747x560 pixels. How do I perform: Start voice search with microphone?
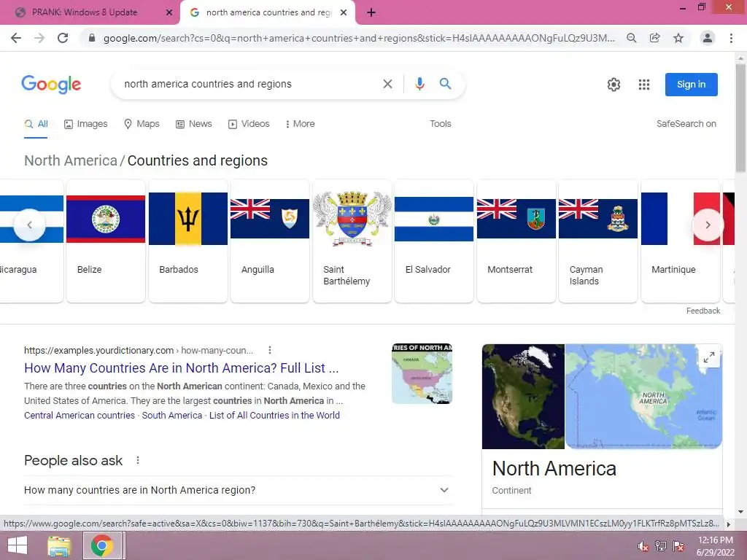(x=419, y=85)
